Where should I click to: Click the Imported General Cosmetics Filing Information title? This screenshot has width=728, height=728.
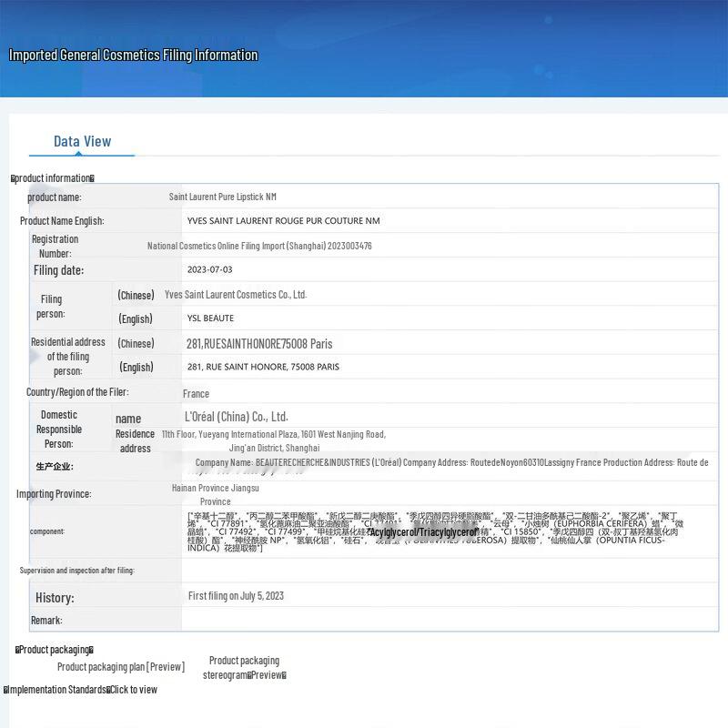[x=133, y=56]
